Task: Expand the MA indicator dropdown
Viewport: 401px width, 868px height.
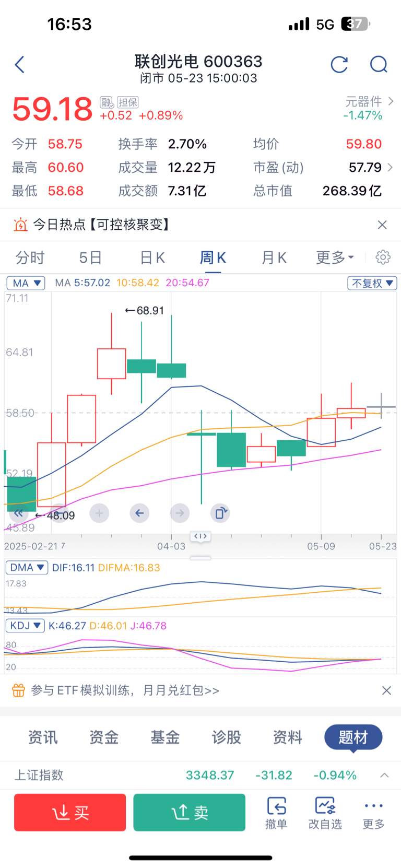Action: (26, 283)
